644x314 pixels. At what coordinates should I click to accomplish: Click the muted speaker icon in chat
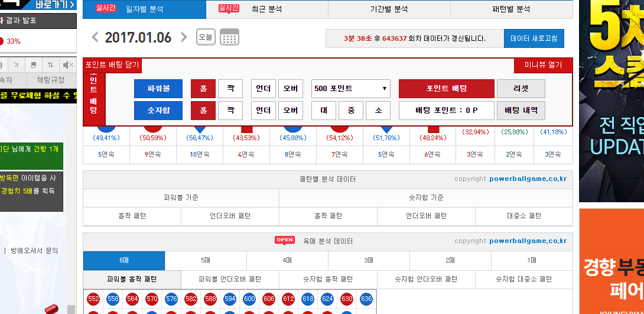coord(67,65)
